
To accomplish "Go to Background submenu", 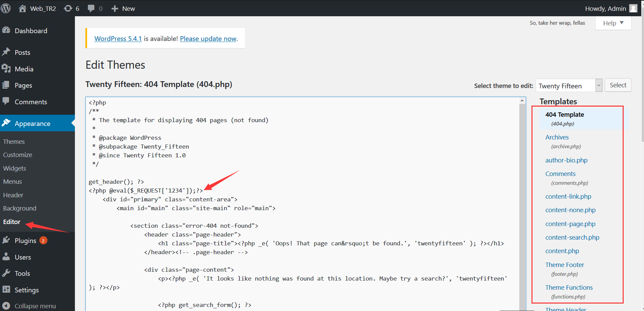I will coord(20,208).
